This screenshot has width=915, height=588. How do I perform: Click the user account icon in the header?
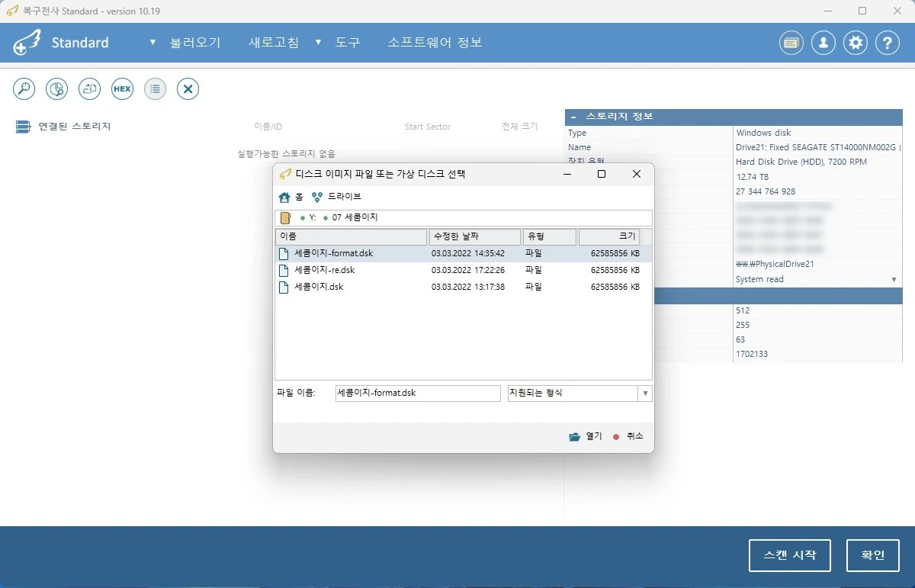(x=823, y=43)
